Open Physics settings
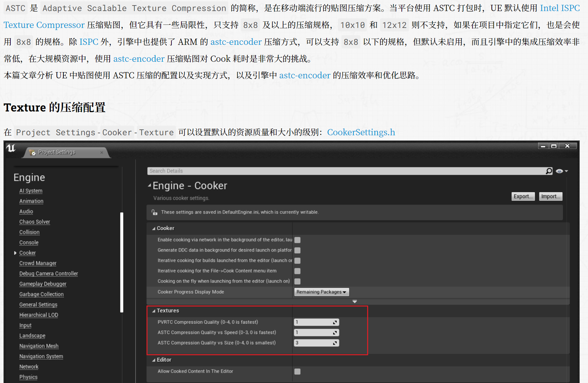 (28, 377)
